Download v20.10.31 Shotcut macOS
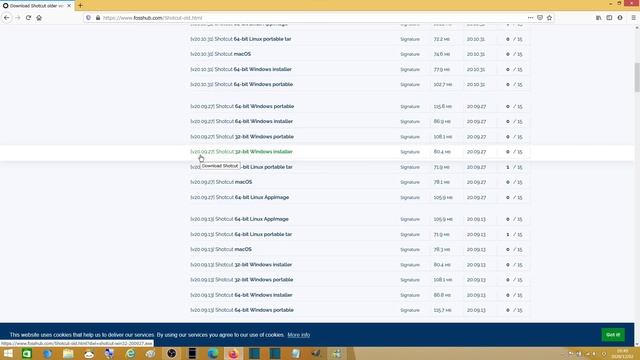This screenshot has width=640, height=360. (220, 54)
